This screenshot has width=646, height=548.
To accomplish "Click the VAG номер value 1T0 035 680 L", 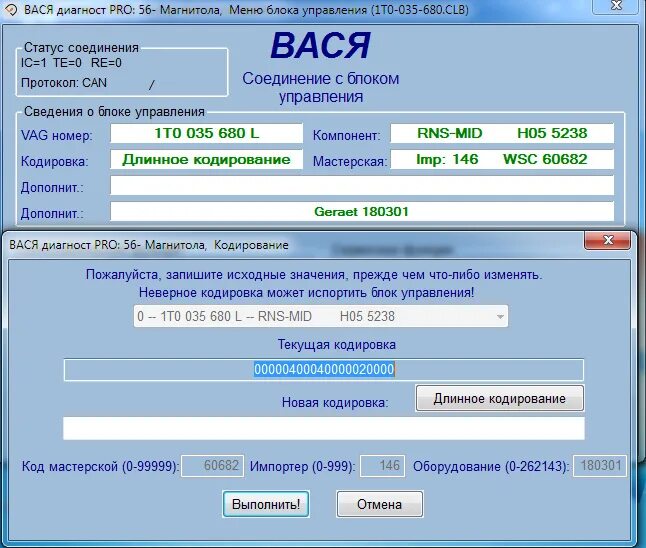I will (x=206, y=133).
